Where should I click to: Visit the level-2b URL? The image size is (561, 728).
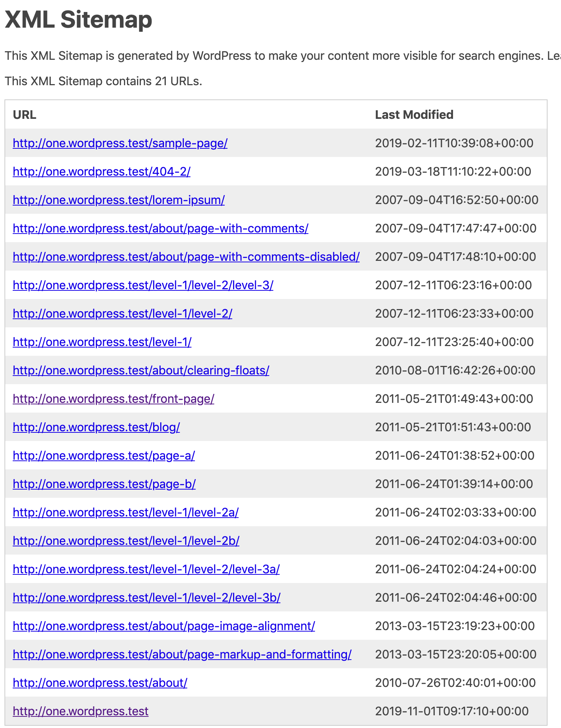coord(126,541)
